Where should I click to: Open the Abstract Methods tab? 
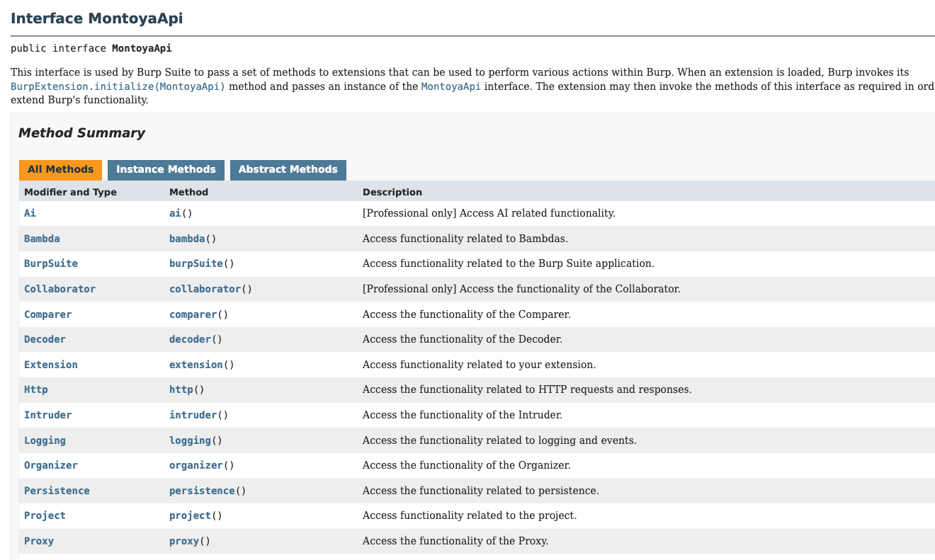click(288, 170)
